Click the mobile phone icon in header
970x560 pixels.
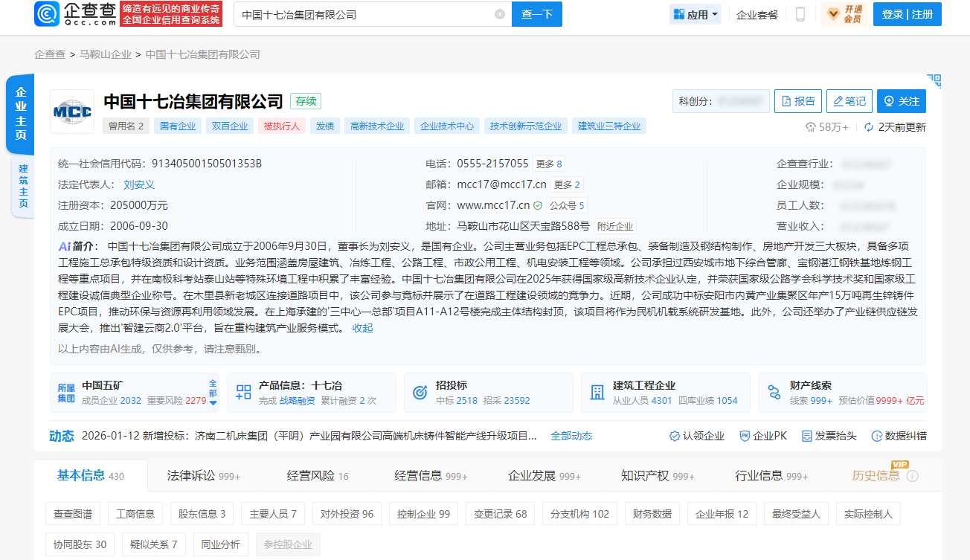tap(800, 14)
